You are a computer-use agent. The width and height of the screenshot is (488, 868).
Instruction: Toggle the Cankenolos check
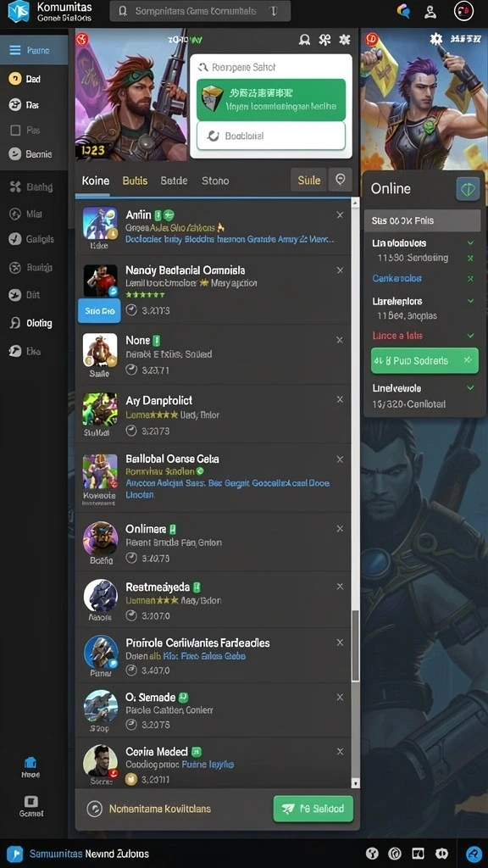pyautogui.click(x=471, y=278)
